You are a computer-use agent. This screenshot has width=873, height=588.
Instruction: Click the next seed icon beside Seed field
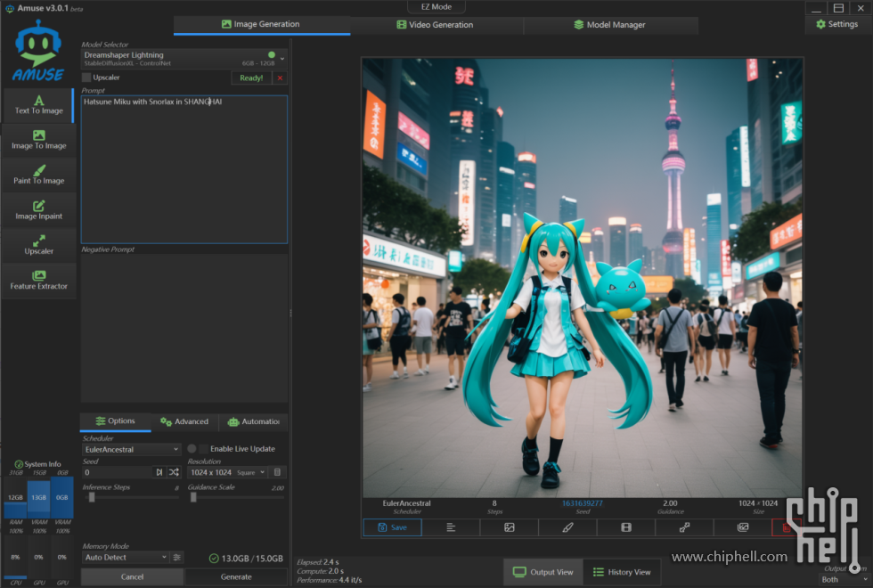coord(159,472)
